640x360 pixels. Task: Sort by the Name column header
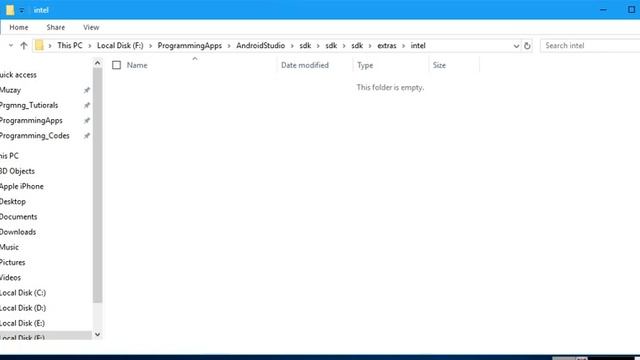point(137,65)
